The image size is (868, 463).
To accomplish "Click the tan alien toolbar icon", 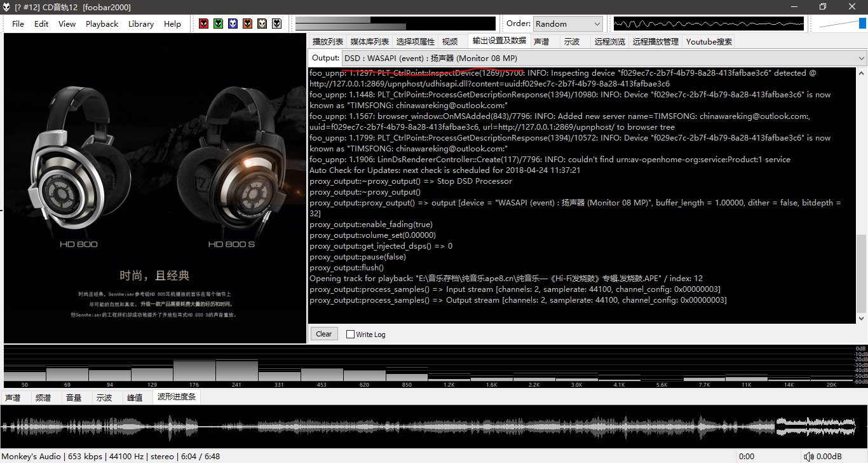I will coord(262,24).
